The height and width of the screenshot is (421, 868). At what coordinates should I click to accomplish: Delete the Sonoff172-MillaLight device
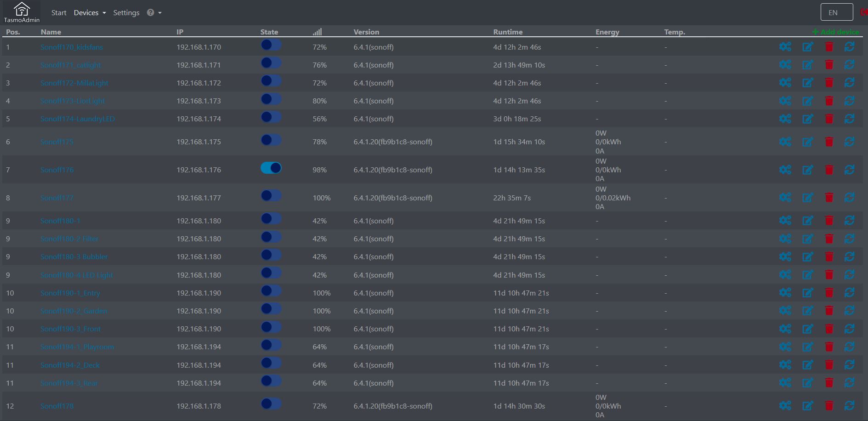coord(829,83)
